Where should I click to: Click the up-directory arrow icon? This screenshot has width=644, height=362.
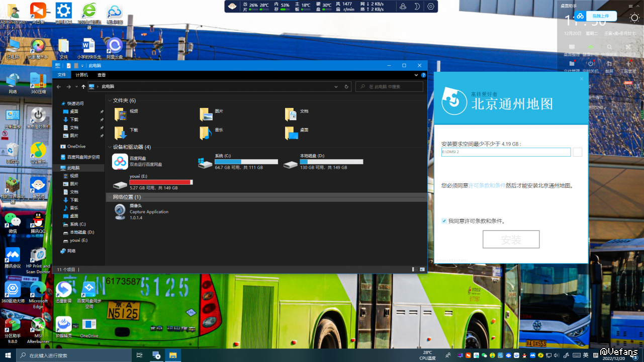83,87
